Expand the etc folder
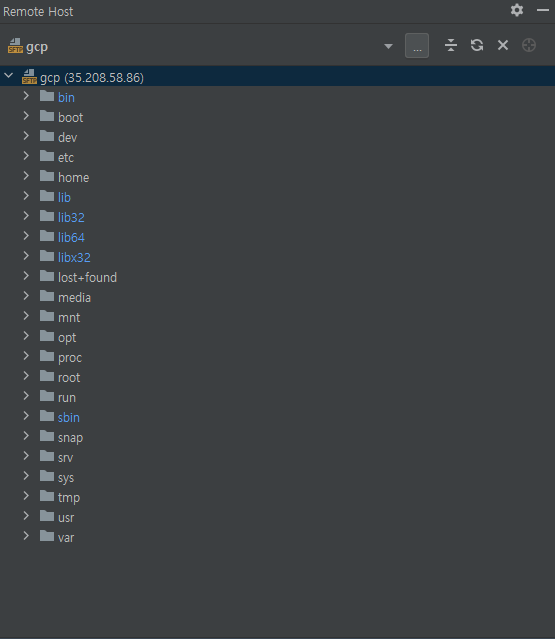This screenshot has width=555, height=639. tap(26, 156)
